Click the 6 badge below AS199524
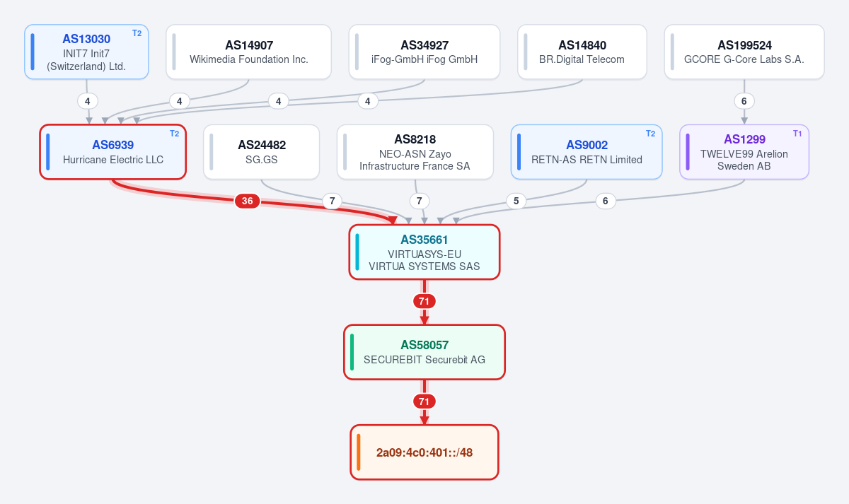 (744, 101)
